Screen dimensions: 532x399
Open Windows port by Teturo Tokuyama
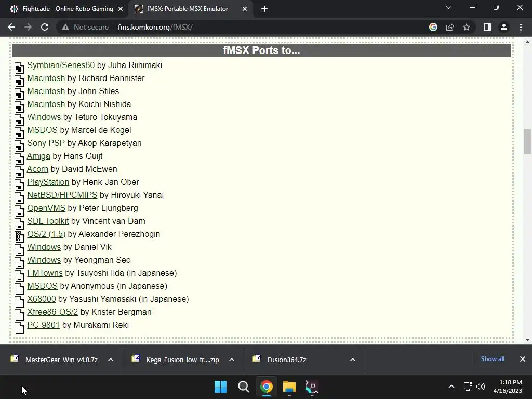click(44, 117)
